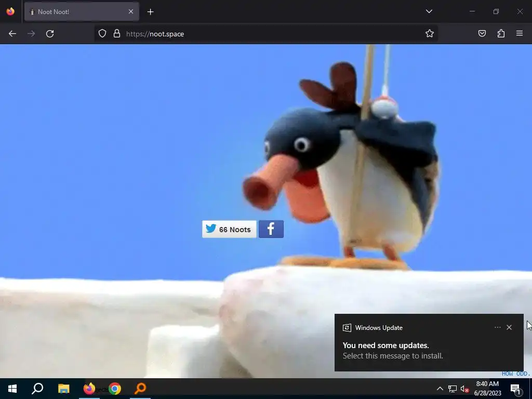Save page to Pocket
Screen dimensions: 532x399
[482, 34]
